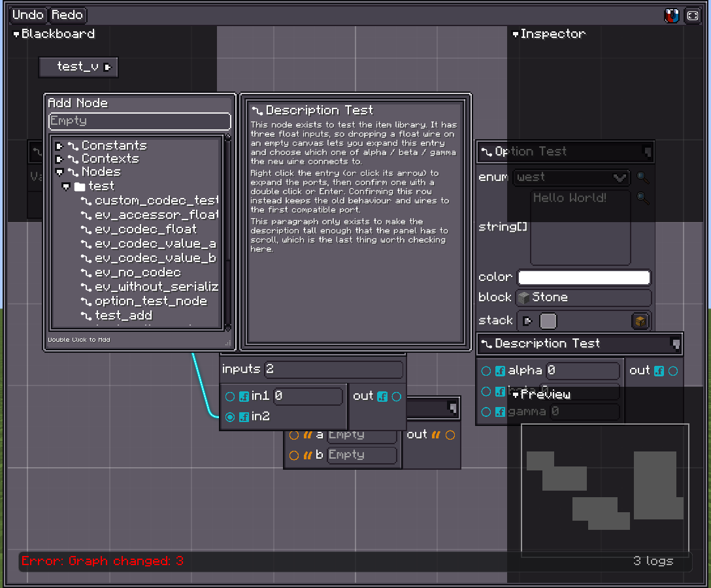Click the magnifier icon beside the enum dropdown
Screen dimensions: 711x588
click(642, 177)
